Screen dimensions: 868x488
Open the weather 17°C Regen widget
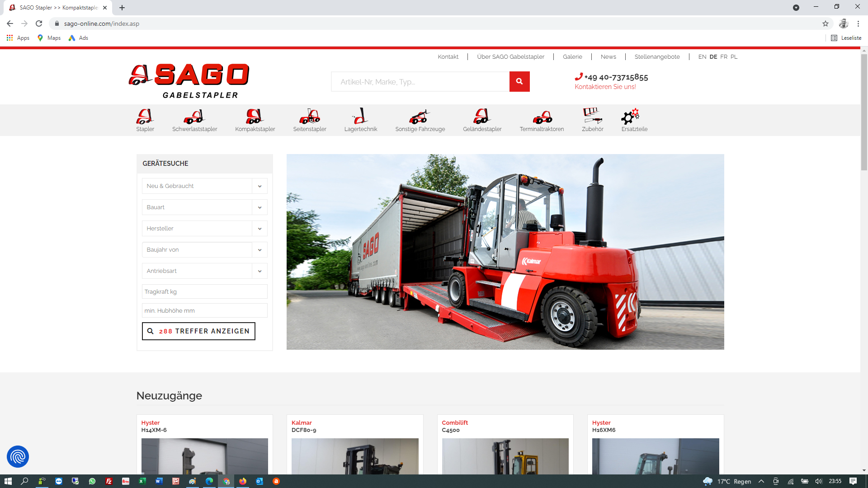[727, 481]
